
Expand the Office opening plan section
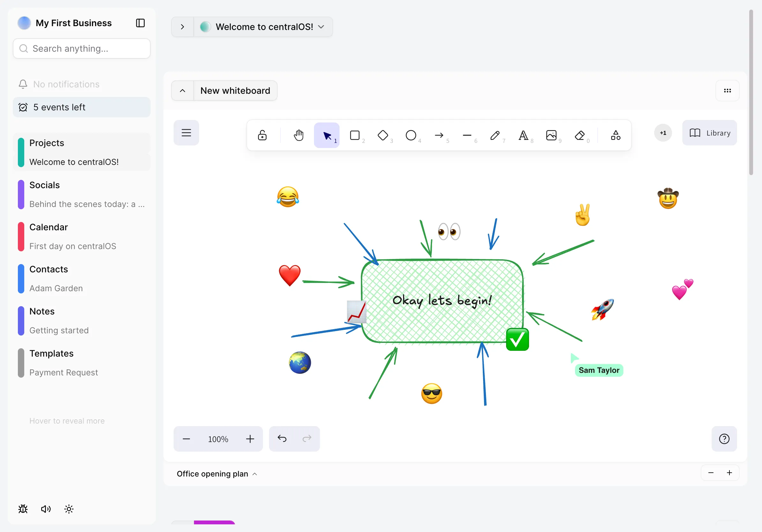tap(217, 474)
